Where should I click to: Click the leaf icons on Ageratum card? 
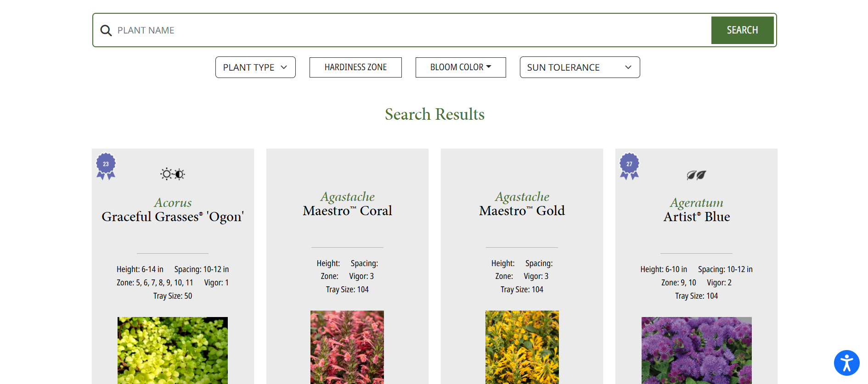click(696, 175)
